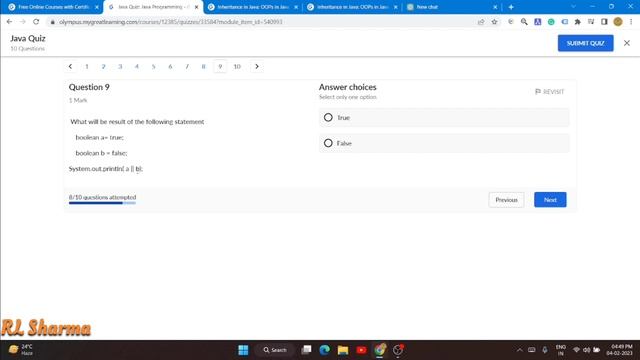Image resolution: width=640 pixels, height=360 pixels.
Task: Open taskbar clock and date
Action: coord(619,350)
